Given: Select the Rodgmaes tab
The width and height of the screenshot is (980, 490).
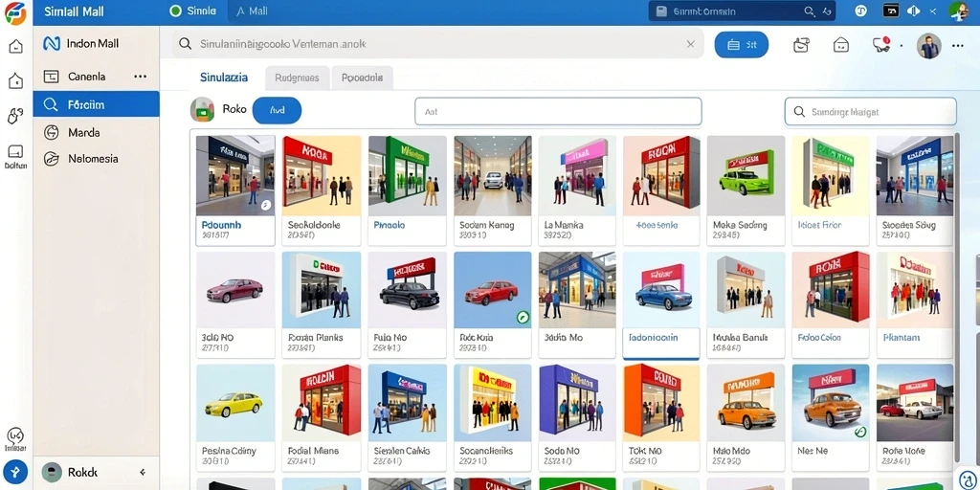Looking at the screenshot, I should tap(297, 78).
